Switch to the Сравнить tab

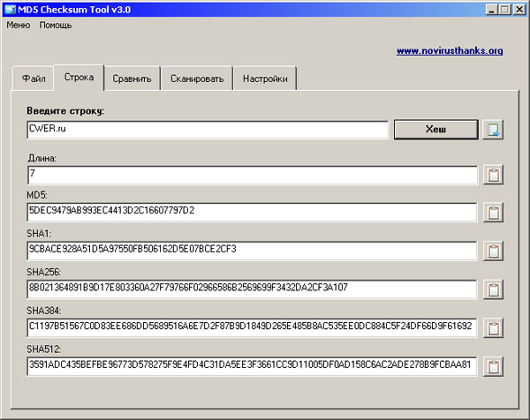(132, 79)
